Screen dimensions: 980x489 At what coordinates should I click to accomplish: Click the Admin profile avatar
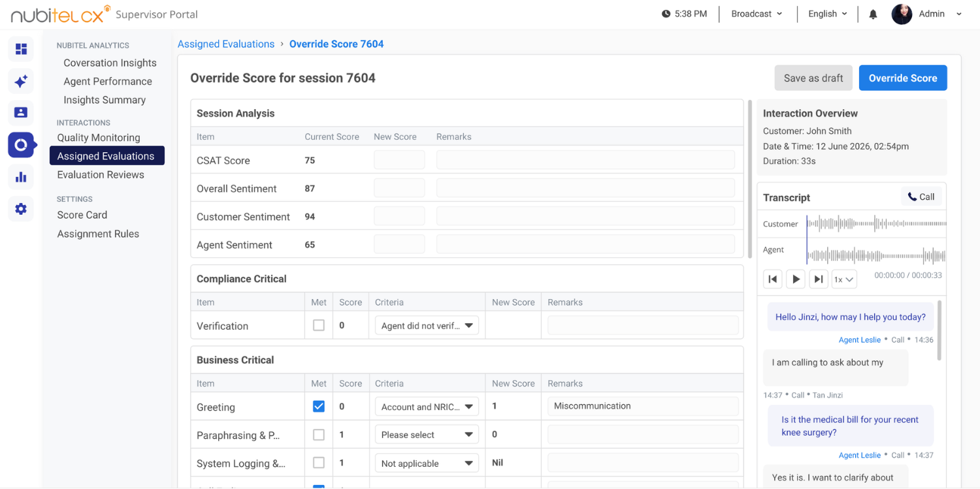(x=902, y=14)
